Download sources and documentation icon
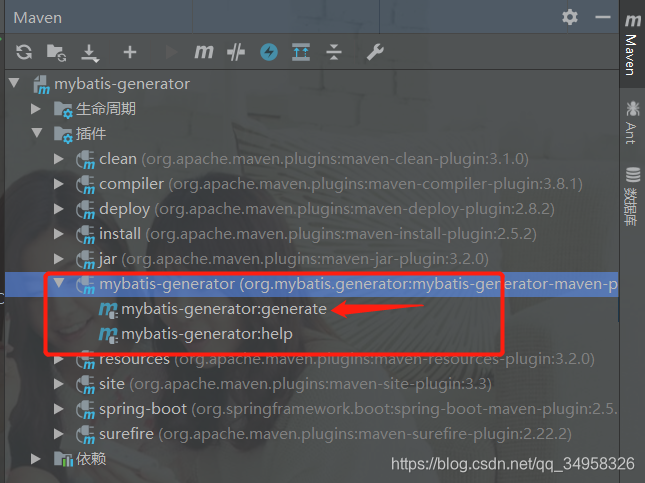Image resolution: width=645 pixels, height=483 pixels. [x=90, y=53]
